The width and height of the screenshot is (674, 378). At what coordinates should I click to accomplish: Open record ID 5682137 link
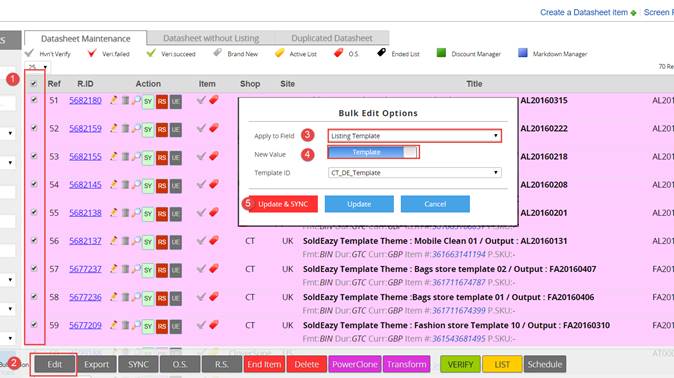pos(86,241)
